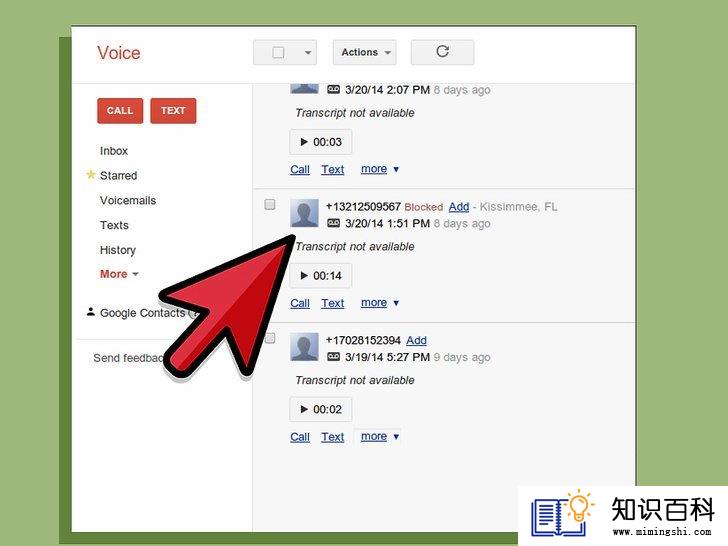Call back the 3/20/14 2:07 PM caller
Image resolution: width=728 pixels, height=546 pixels.
click(300, 169)
